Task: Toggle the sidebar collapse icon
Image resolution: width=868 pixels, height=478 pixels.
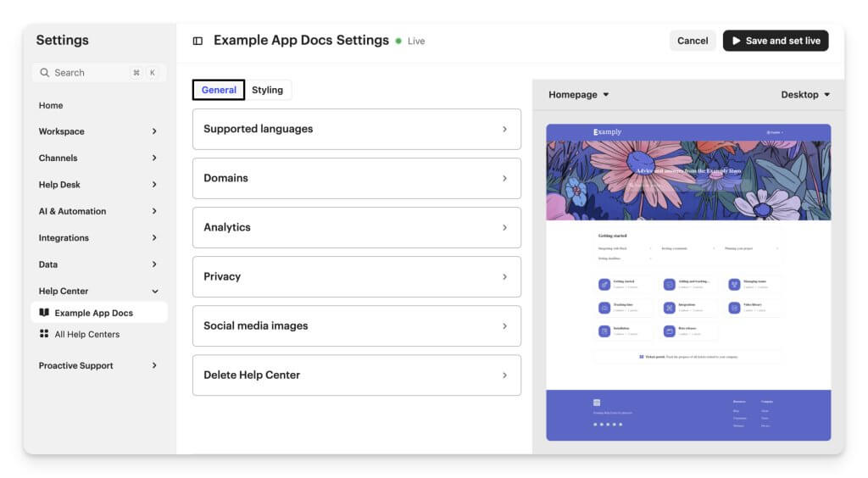Action: tap(198, 41)
